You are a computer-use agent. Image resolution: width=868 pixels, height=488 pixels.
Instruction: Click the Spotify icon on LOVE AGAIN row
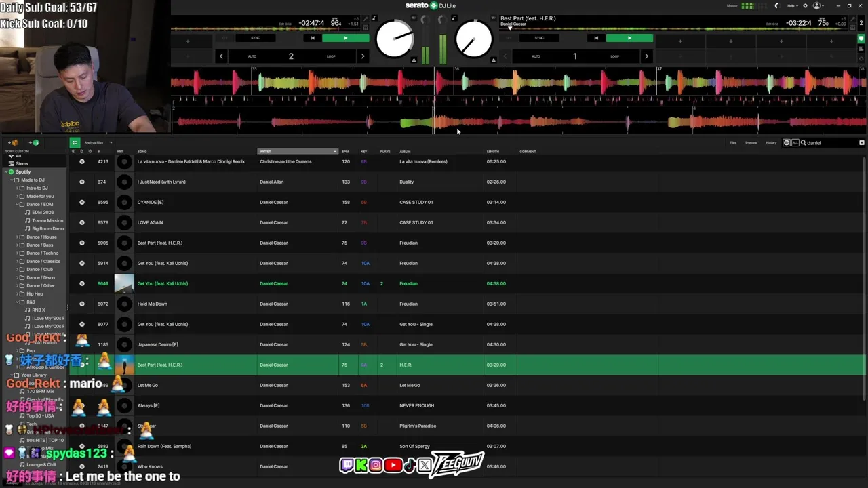[82, 222]
